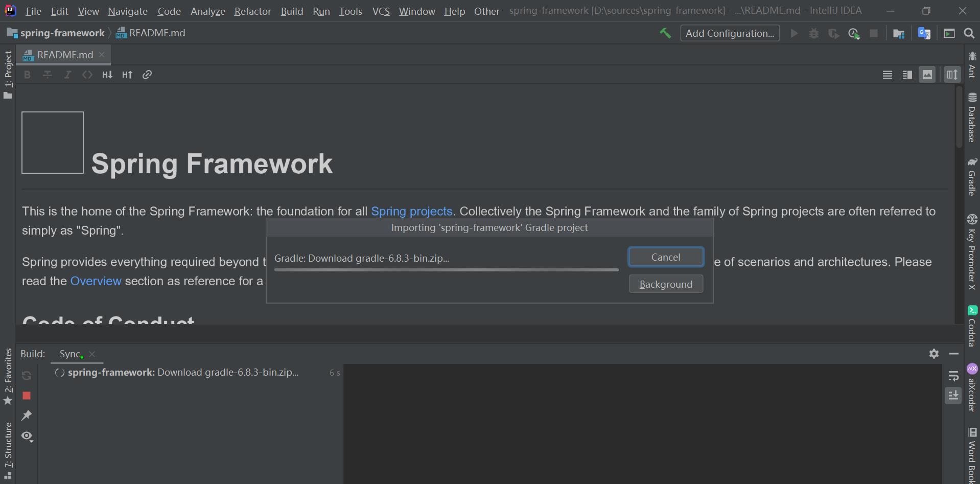Viewport: 980px width, 484px height.
Task: Click the Stop square in top toolbar
Action: tap(874, 33)
